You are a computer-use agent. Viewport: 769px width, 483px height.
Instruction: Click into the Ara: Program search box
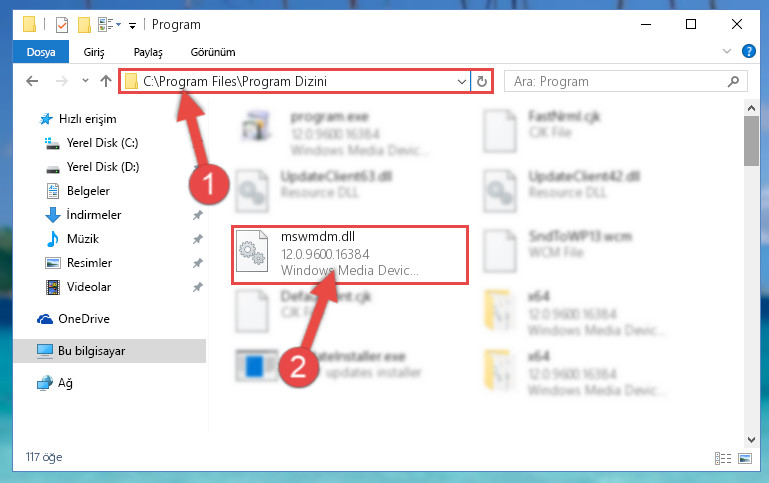coord(618,81)
